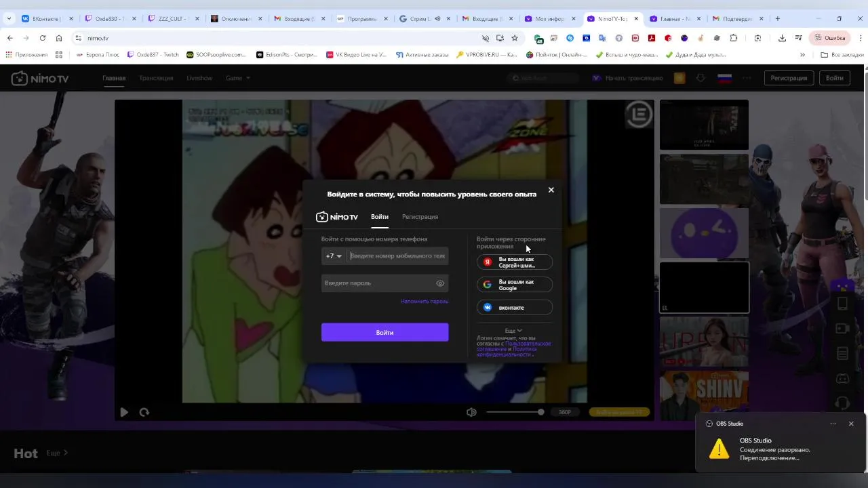Image resolution: width=868 pixels, height=488 pixels.
Task: Open OBS notification options (three dots)
Action: [833, 424]
